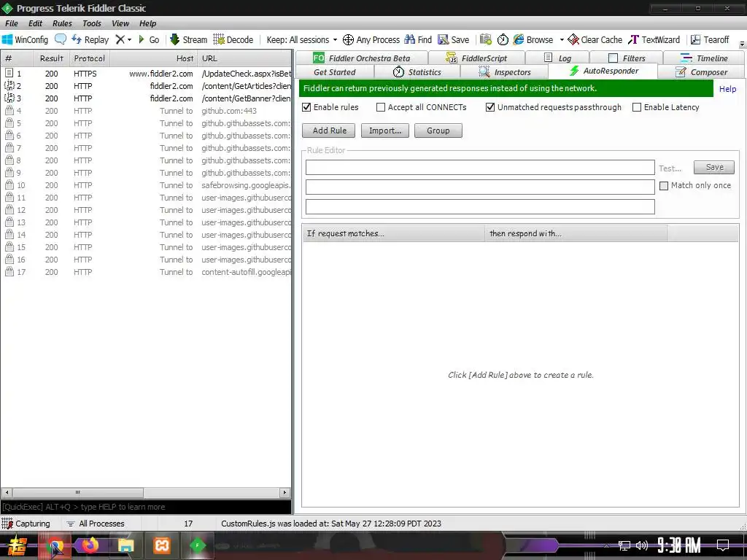Toggle Stream mode in the toolbar

(189, 39)
